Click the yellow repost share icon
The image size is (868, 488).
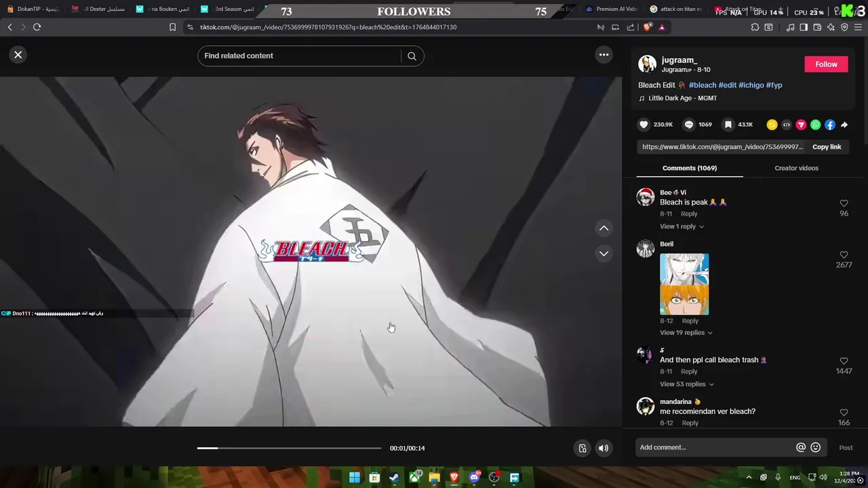click(x=772, y=125)
